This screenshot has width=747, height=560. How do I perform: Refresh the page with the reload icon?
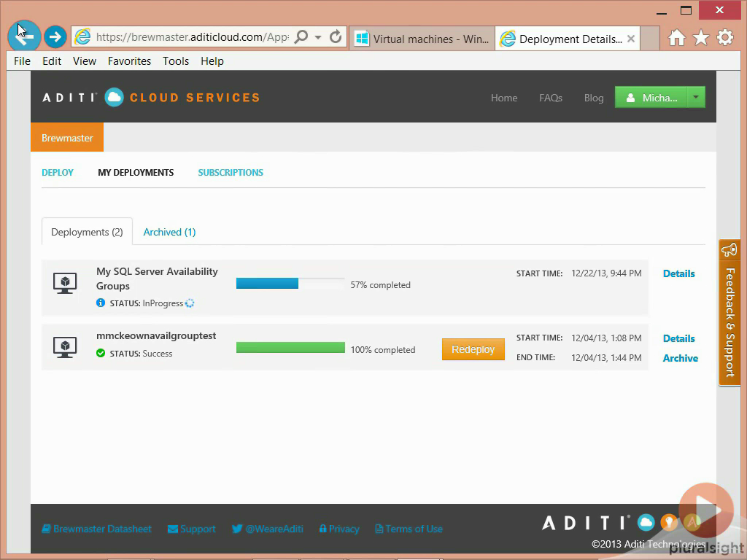point(336,36)
